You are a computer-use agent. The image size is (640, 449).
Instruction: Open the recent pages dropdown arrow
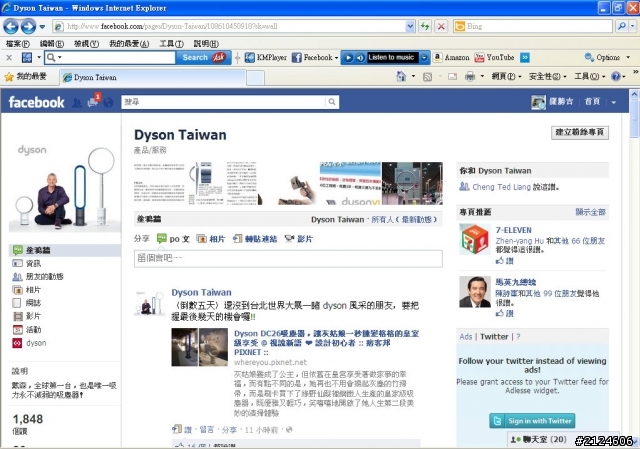pos(42,27)
